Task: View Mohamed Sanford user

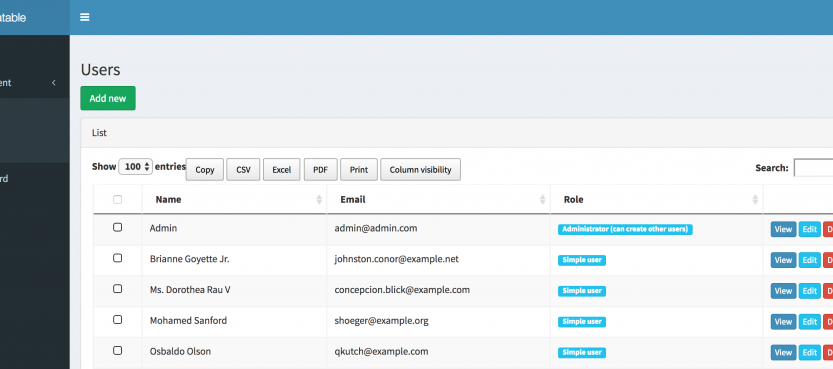Action: click(x=783, y=322)
